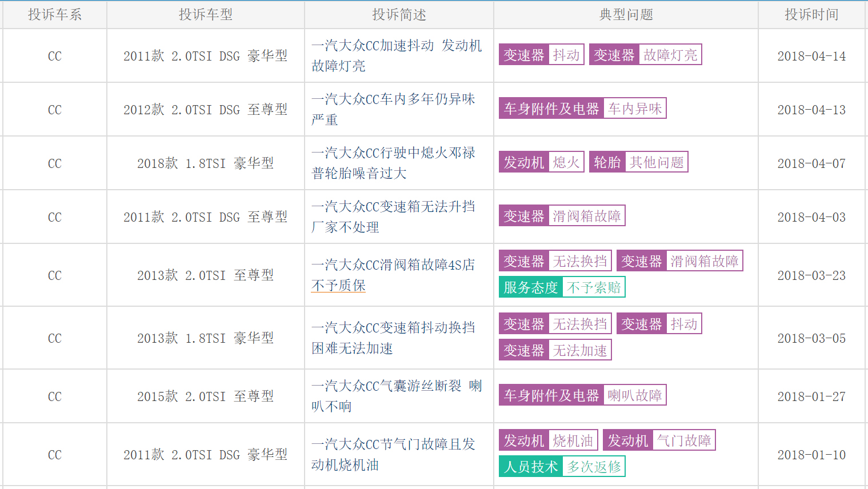Click model 2018款 1.8TSI 豪华型

206,163
